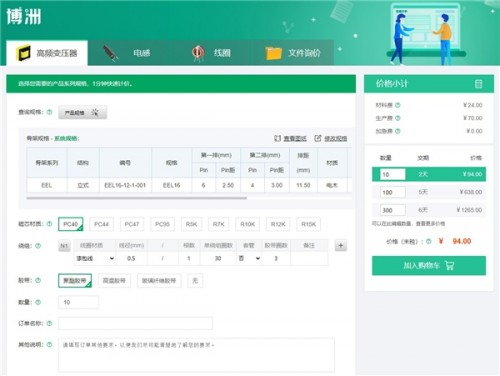
Task: Click the 根数 field showing 1
Action: click(x=189, y=258)
